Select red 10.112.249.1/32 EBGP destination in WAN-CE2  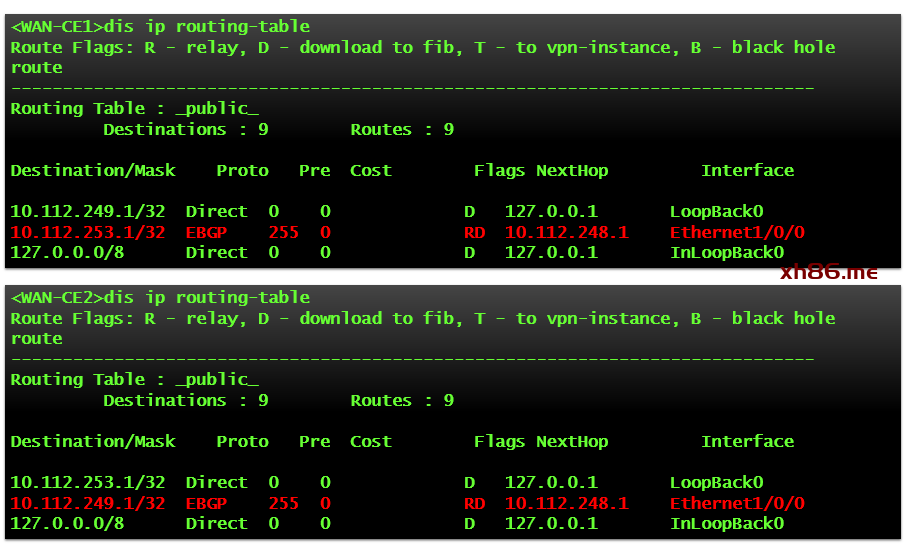[88, 503]
